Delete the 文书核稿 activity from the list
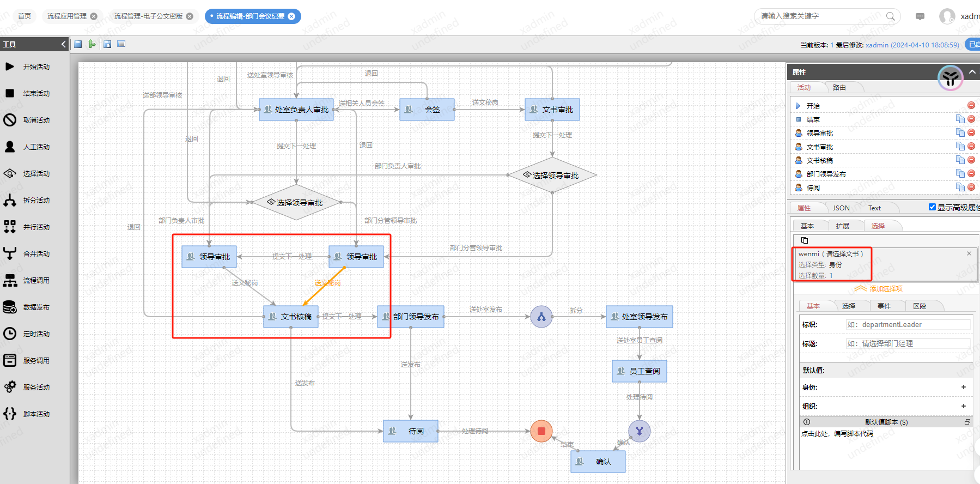 [x=971, y=160]
